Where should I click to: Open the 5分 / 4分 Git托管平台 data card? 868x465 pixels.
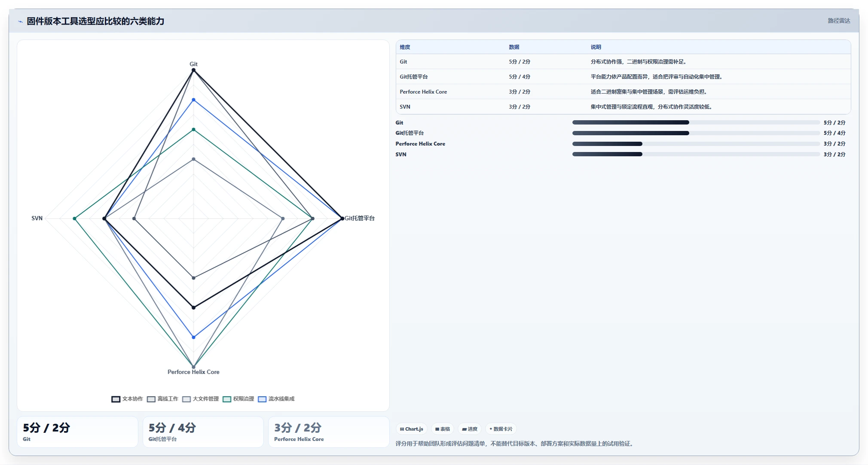pyautogui.click(x=203, y=432)
